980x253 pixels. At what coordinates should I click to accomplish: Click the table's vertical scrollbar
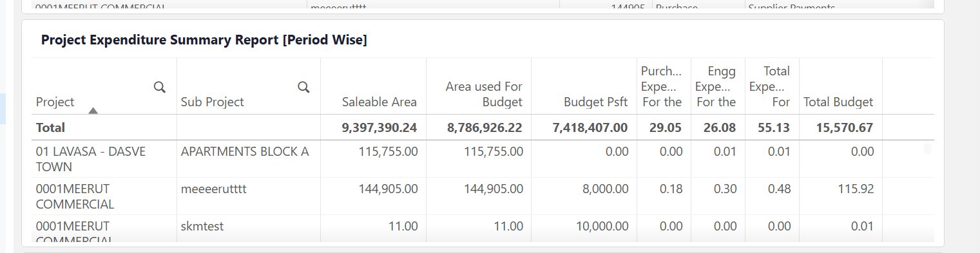[928, 149]
